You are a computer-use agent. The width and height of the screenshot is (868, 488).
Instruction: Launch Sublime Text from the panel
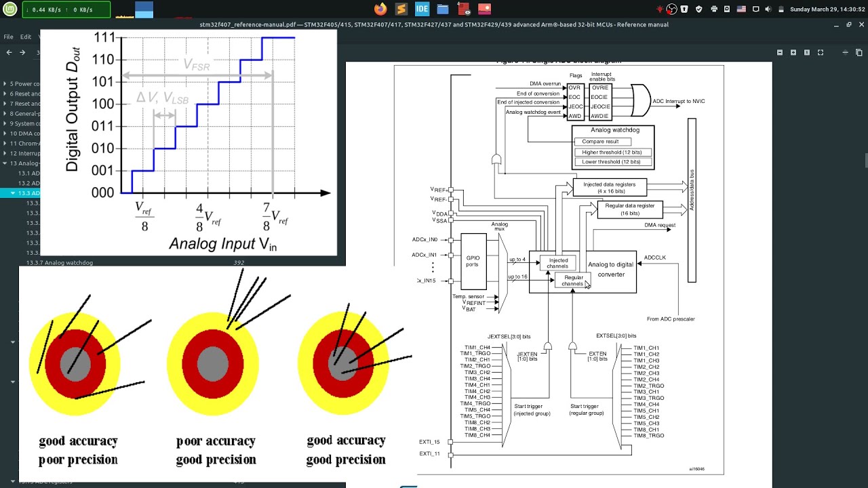click(x=401, y=9)
